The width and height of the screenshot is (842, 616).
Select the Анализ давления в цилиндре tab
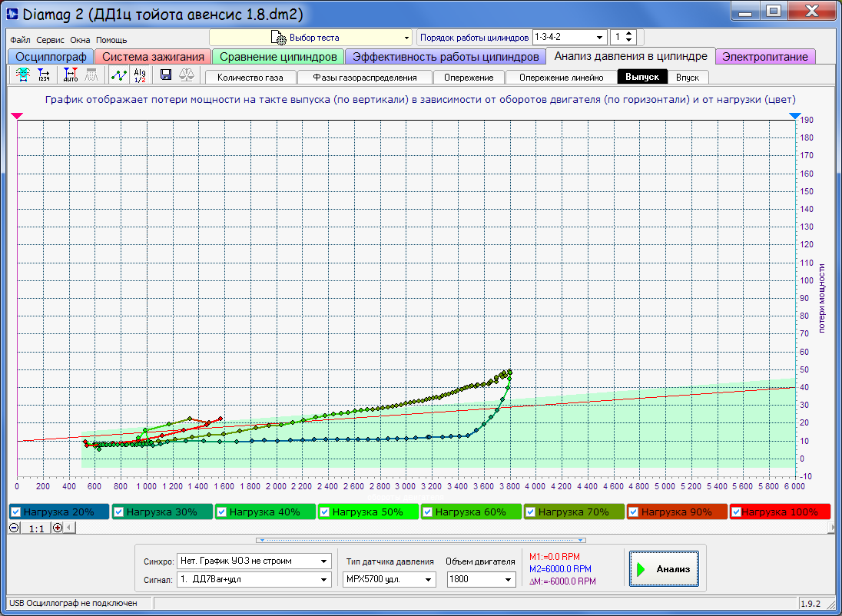pos(631,56)
